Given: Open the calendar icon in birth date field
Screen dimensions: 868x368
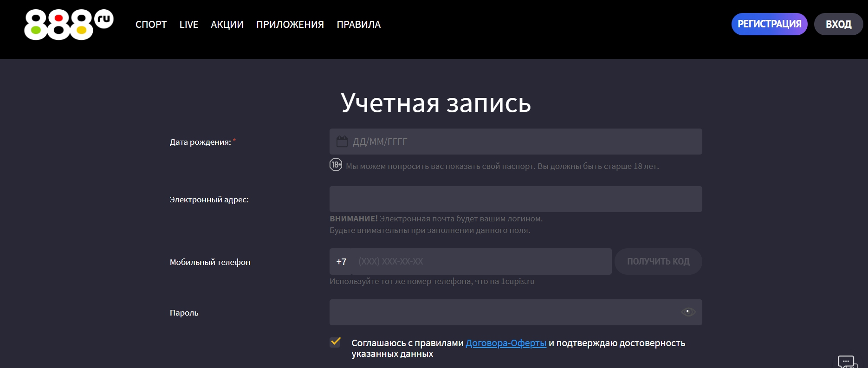Looking at the screenshot, I should [342, 142].
